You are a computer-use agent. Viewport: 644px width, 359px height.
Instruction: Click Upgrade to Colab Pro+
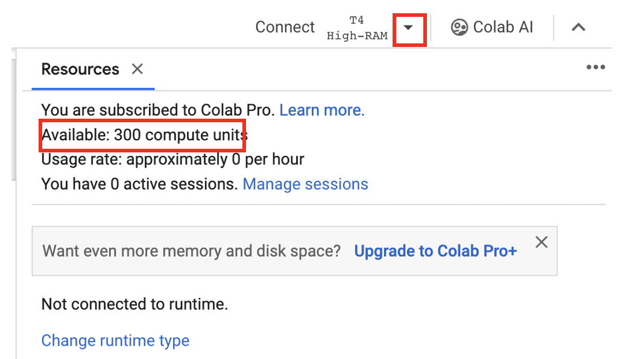[435, 251]
